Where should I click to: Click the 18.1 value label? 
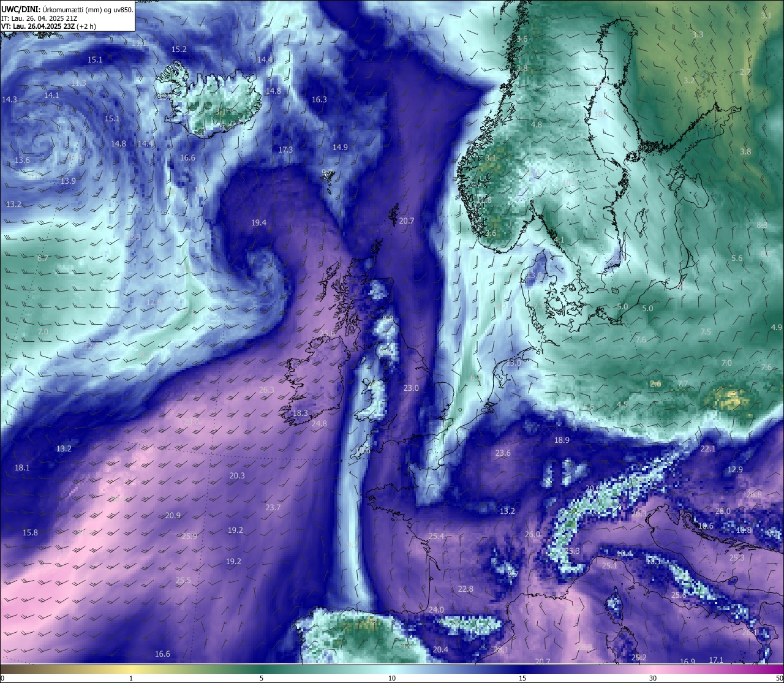(x=22, y=467)
